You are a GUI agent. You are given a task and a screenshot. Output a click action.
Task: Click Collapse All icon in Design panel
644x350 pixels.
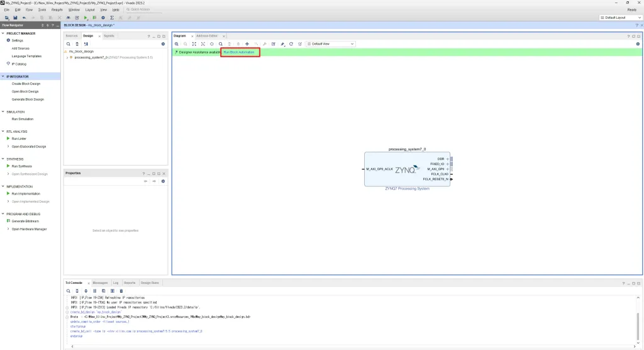click(x=77, y=44)
